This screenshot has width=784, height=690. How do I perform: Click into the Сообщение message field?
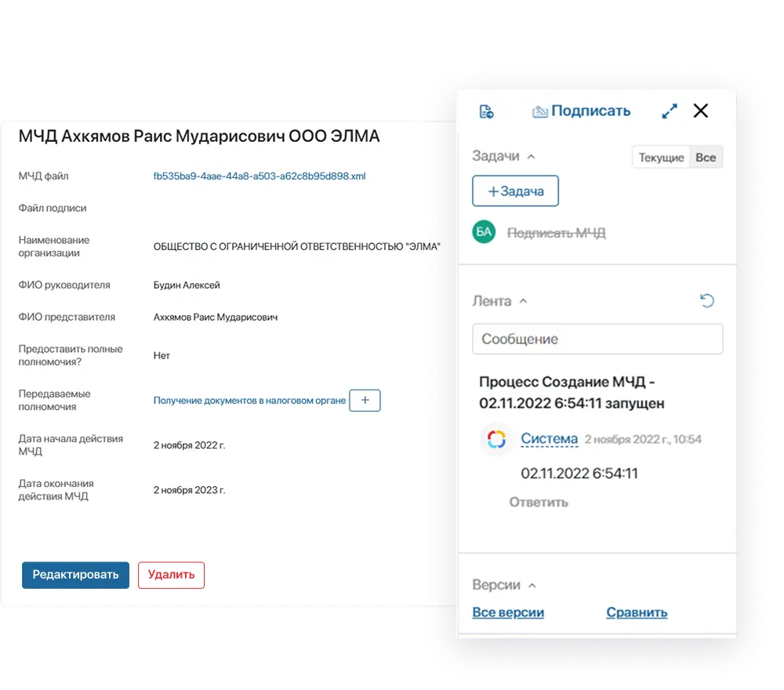[597, 339]
